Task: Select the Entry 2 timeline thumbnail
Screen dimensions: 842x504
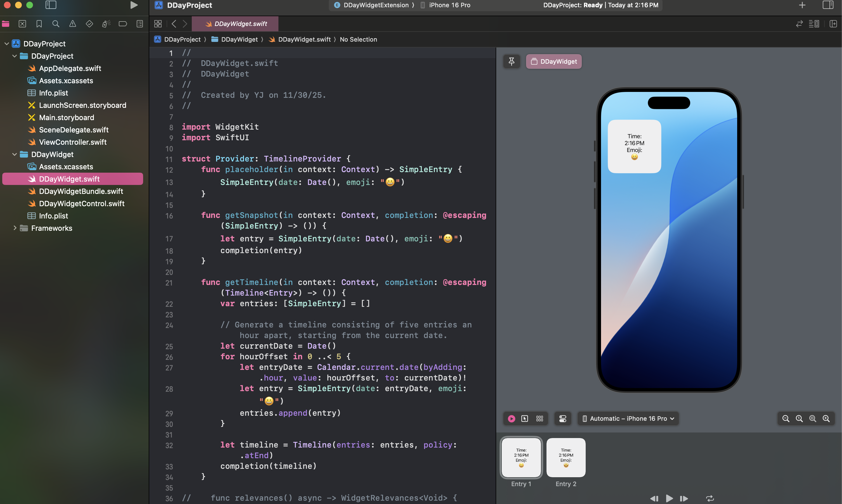Action: [566, 458]
